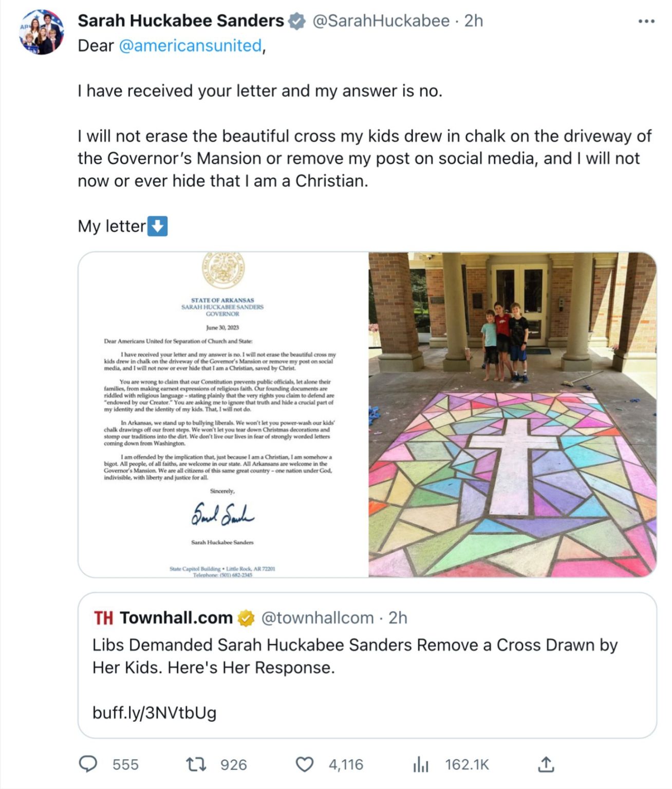Click Sarah Huckabee Sanders' verified badge
The image size is (672, 789).
pyautogui.click(x=296, y=21)
